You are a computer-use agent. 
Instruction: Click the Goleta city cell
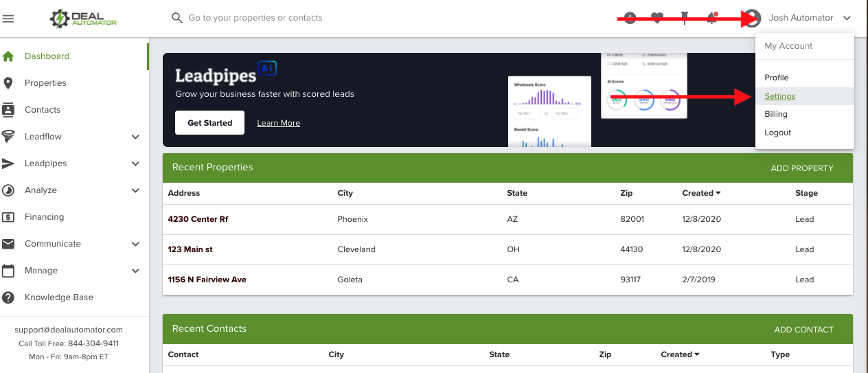coord(350,280)
